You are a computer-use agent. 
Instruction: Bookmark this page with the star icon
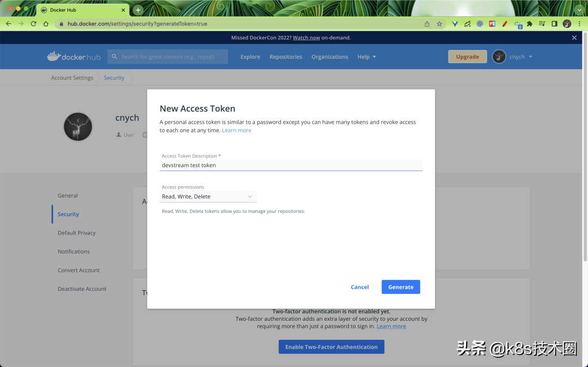coord(439,23)
